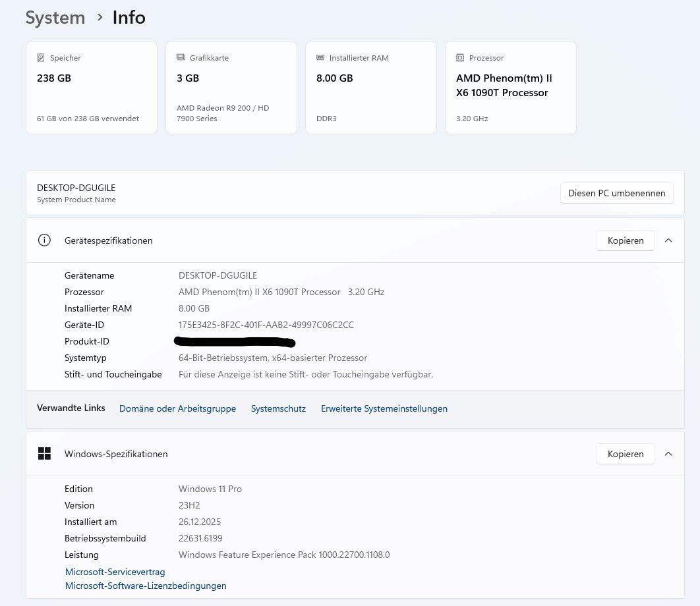700x606 pixels.
Task: Click the Stift- und Toucheingabe value text
Action: tap(306, 374)
